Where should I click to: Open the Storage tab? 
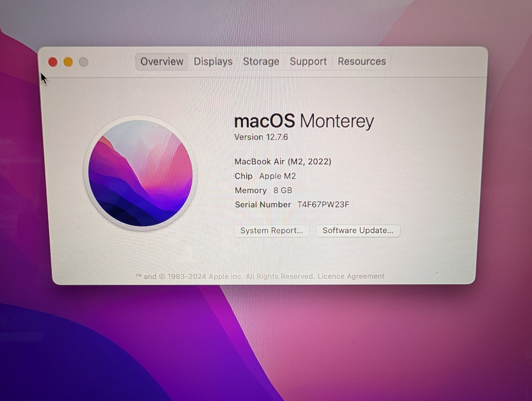261,62
